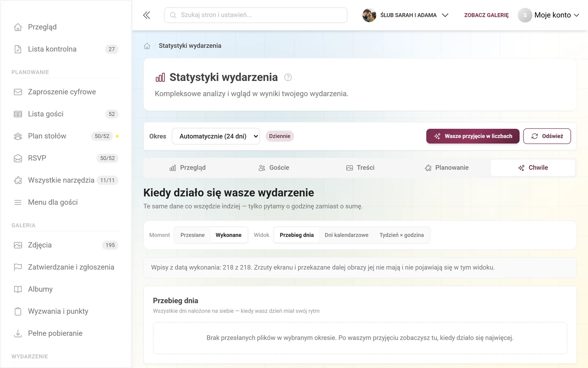Open the Goście statistics tab
Screen dimensions: 588x368
(274, 168)
